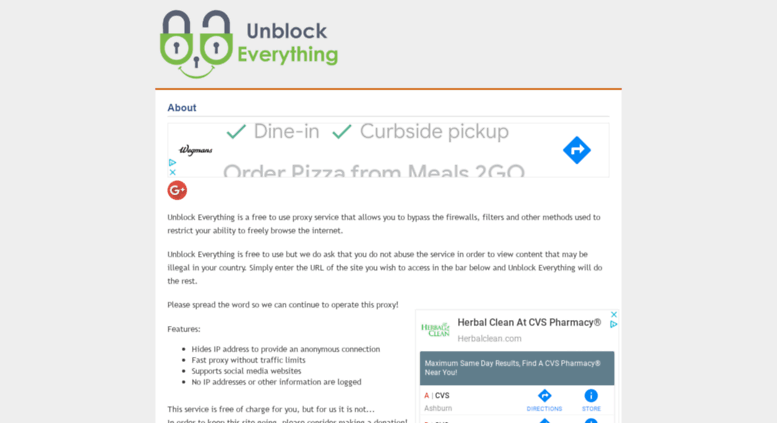This screenshot has width=777, height=423.
Task: Visit the Herbalclean.com link
Action: [x=489, y=339]
